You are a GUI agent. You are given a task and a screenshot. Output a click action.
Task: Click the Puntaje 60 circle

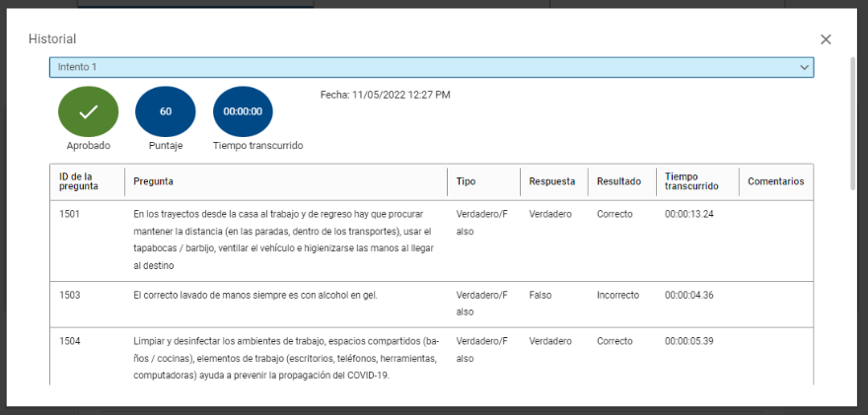(x=166, y=111)
